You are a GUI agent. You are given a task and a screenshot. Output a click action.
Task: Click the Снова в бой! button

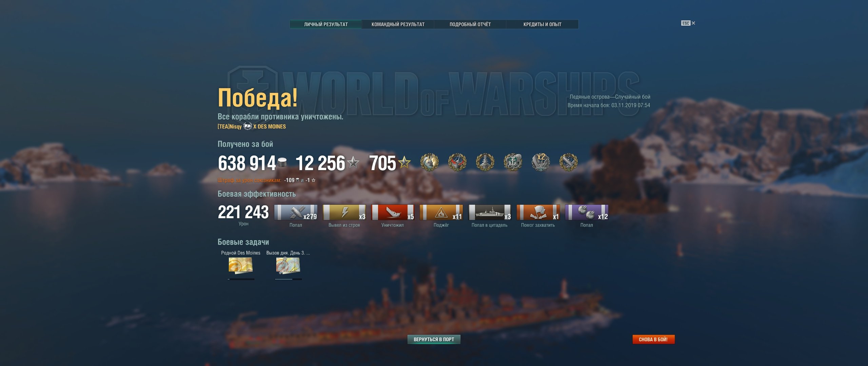click(653, 339)
